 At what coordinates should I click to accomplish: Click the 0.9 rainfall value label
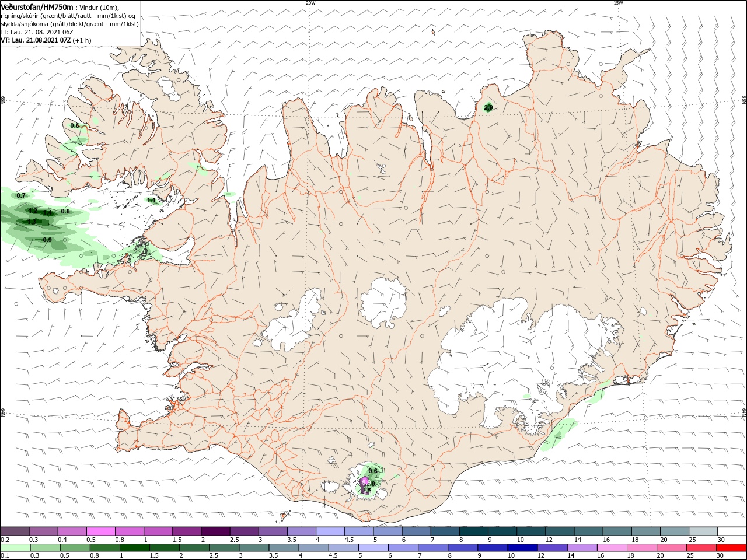click(x=47, y=240)
